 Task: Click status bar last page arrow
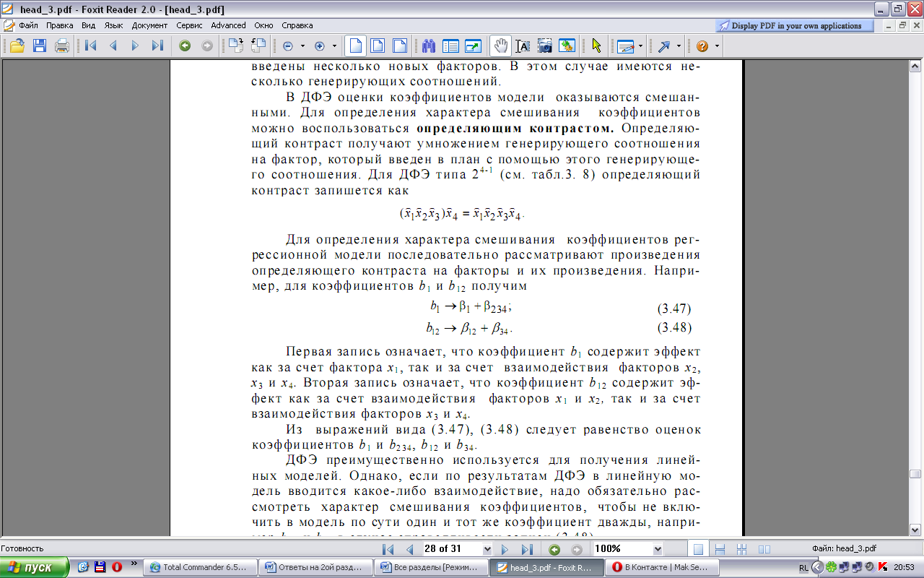click(x=526, y=549)
